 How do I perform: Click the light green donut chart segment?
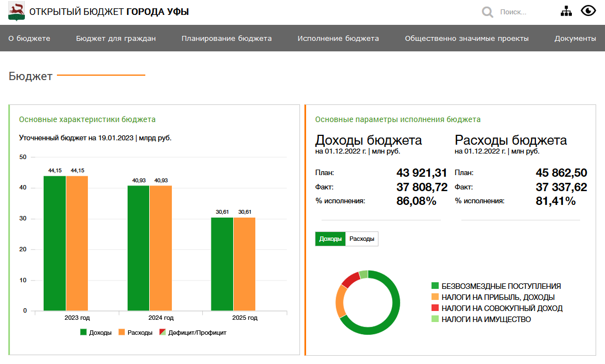(x=364, y=275)
